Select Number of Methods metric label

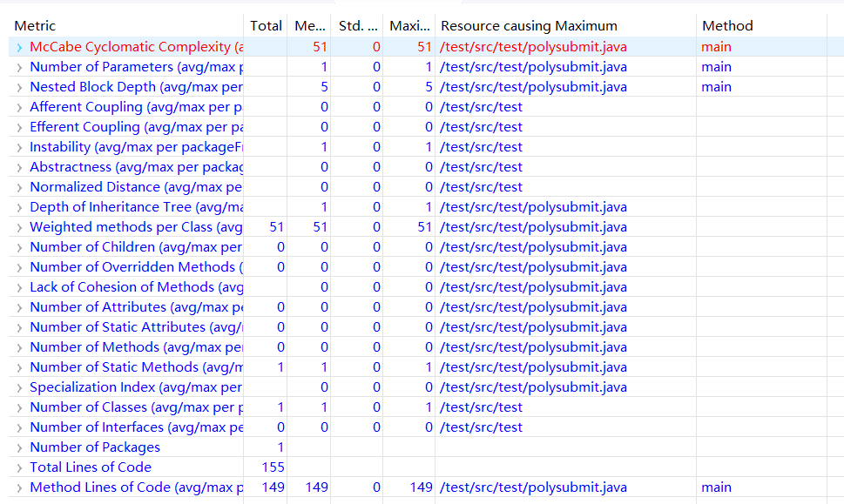(x=136, y=347)
